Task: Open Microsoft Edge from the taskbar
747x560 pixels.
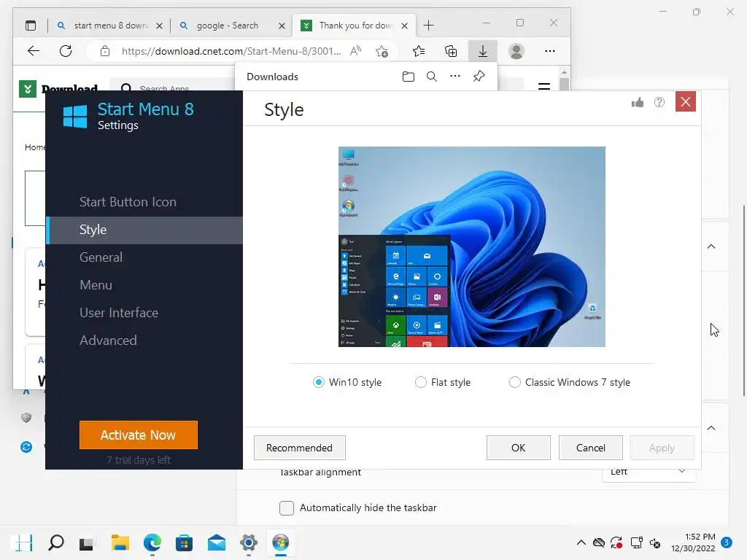Action: pos(152,542)
